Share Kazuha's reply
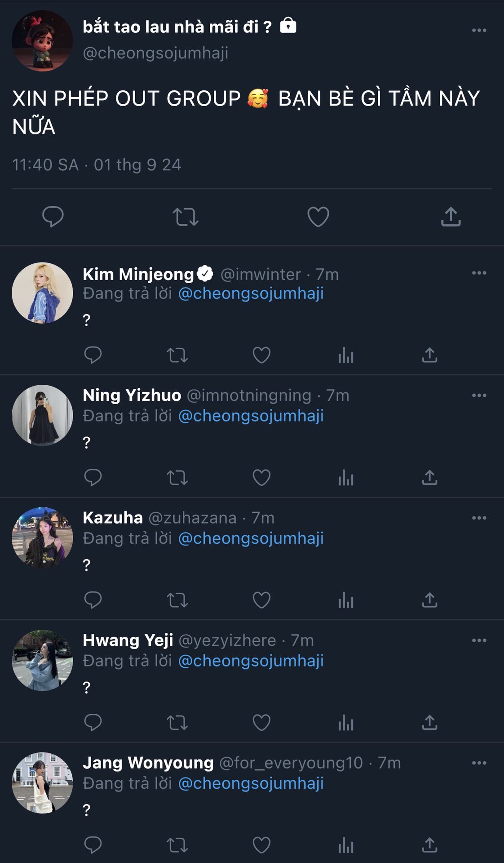 point(429,600)
